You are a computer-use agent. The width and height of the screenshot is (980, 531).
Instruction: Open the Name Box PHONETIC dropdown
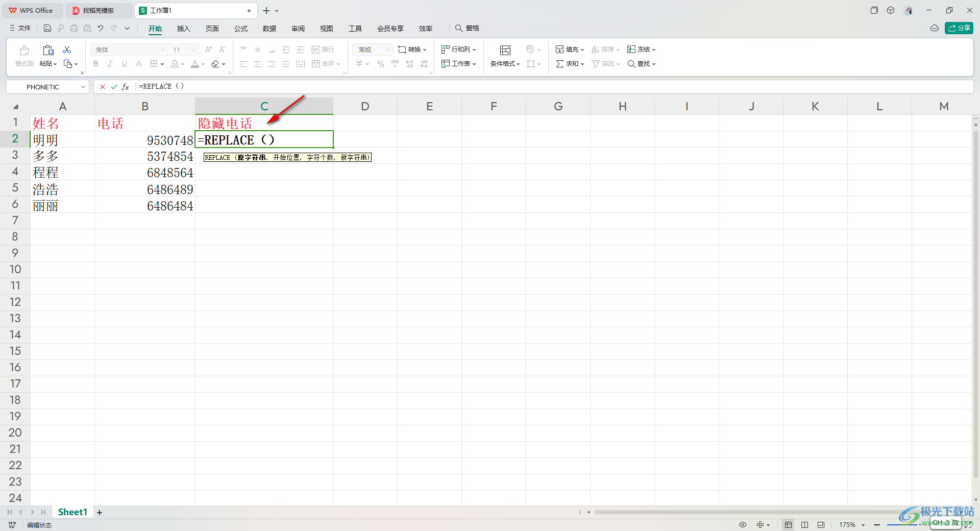pos(83,87)
